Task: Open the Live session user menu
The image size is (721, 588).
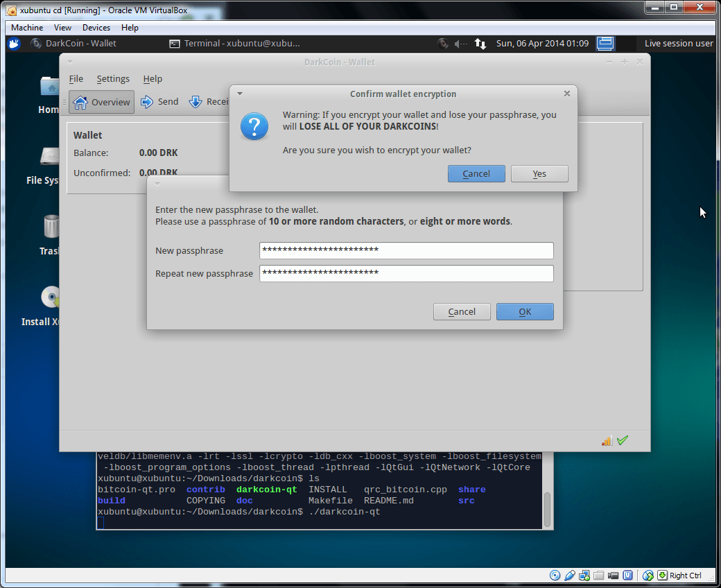Action: tap(678, 43)
